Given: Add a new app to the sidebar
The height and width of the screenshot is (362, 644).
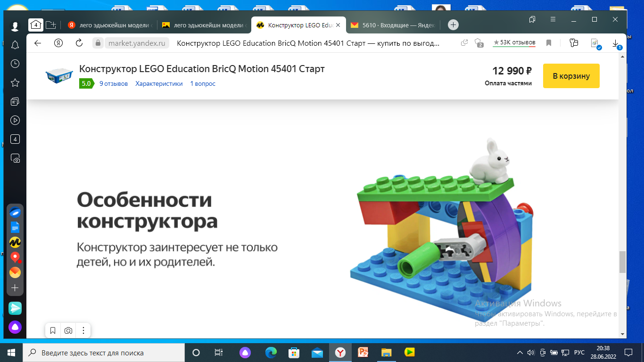Looking at the screenshot, I should tap(15, 288).
